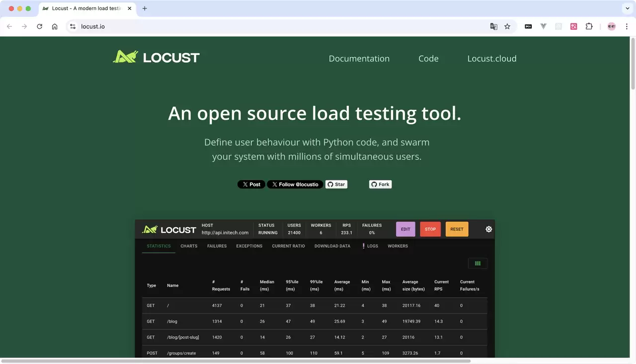
Task: Reload the page with the refresh icon
Action: pos(39,26)
